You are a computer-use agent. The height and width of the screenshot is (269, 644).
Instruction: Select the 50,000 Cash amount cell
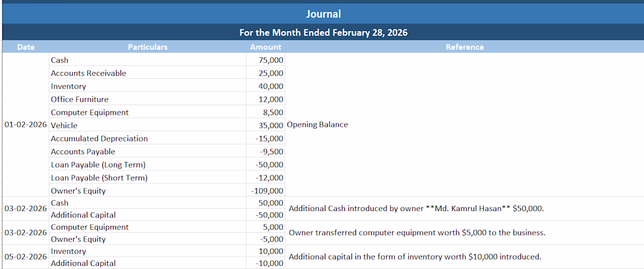click(265, 202)
